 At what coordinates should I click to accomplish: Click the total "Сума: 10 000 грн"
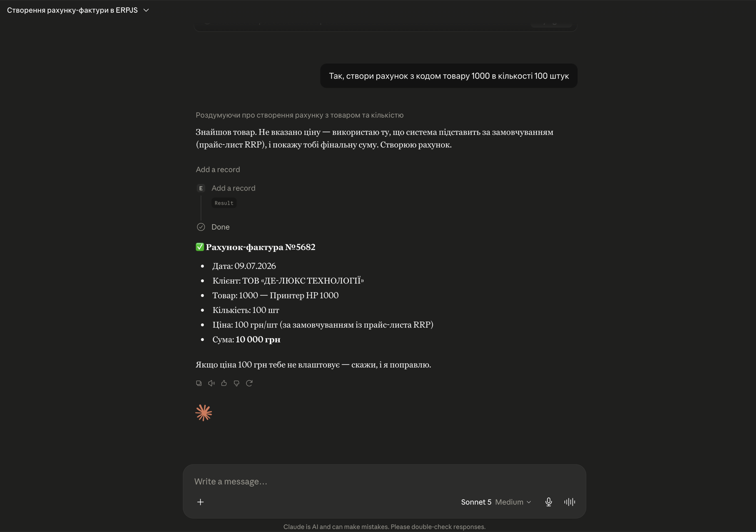point(246,339)
